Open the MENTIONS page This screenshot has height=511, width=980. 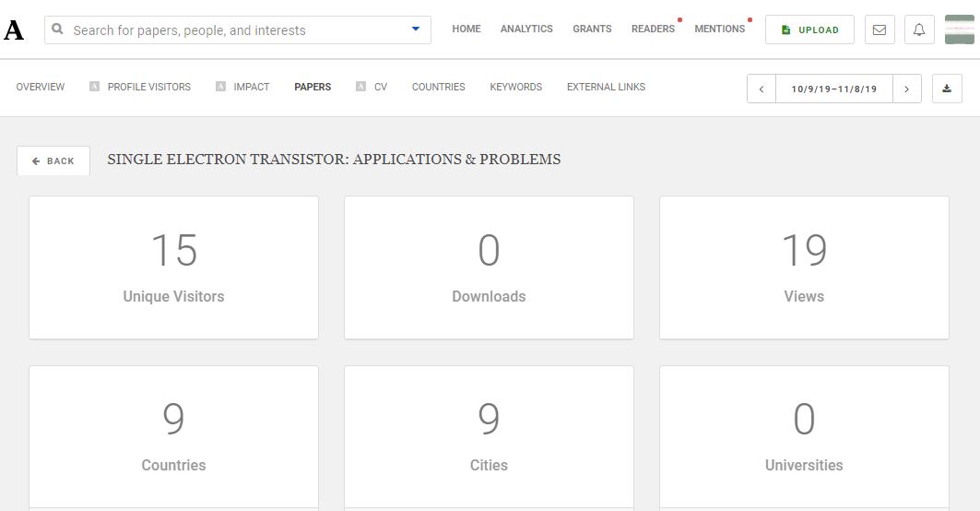719,29
